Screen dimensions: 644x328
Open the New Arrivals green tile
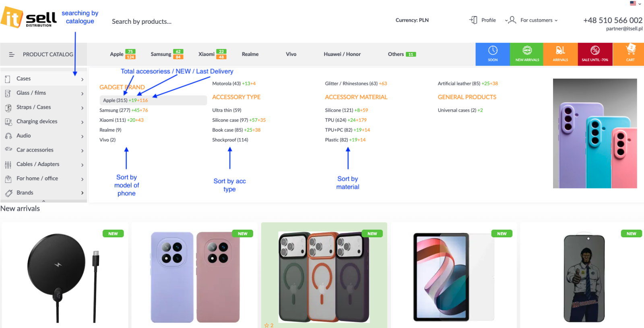click(x=527, y=54)
